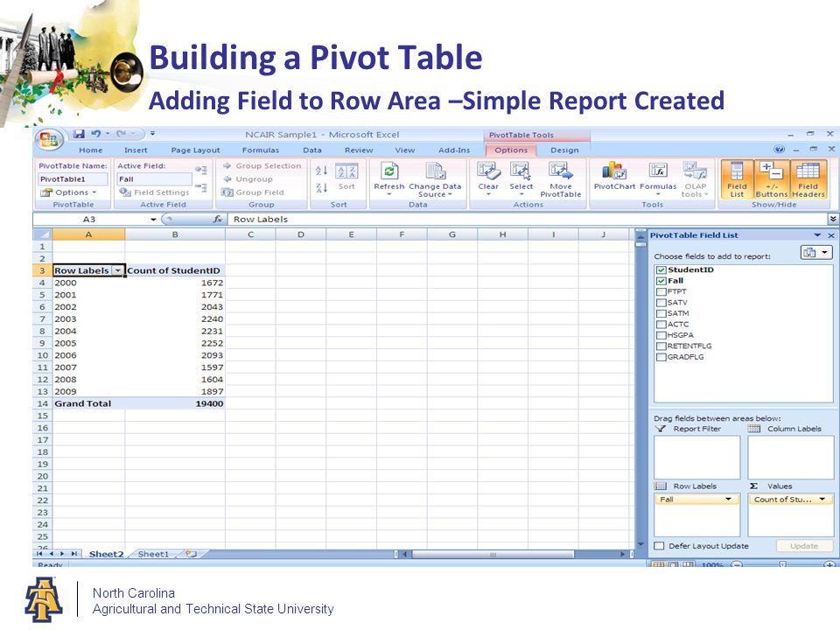Open PivotTable Field List pane menu arrow
The width and height of the screenshot is (840, 630).
pos(817,235)
